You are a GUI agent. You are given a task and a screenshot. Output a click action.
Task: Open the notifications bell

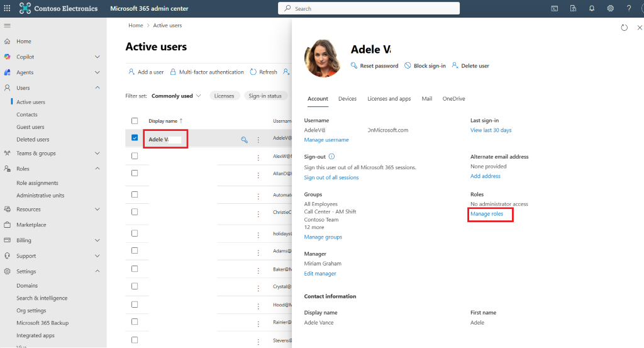pyautogui.click(x=592, y=8)
